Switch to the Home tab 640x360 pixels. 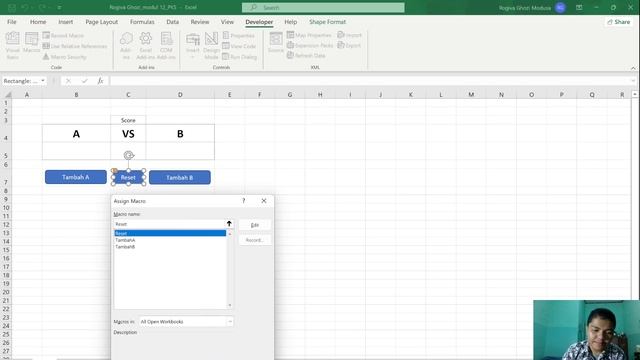38,22
